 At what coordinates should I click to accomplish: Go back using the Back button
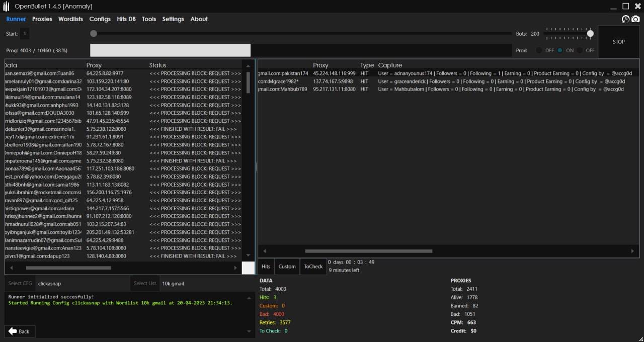pyautogui.click(x=19, y=331)
